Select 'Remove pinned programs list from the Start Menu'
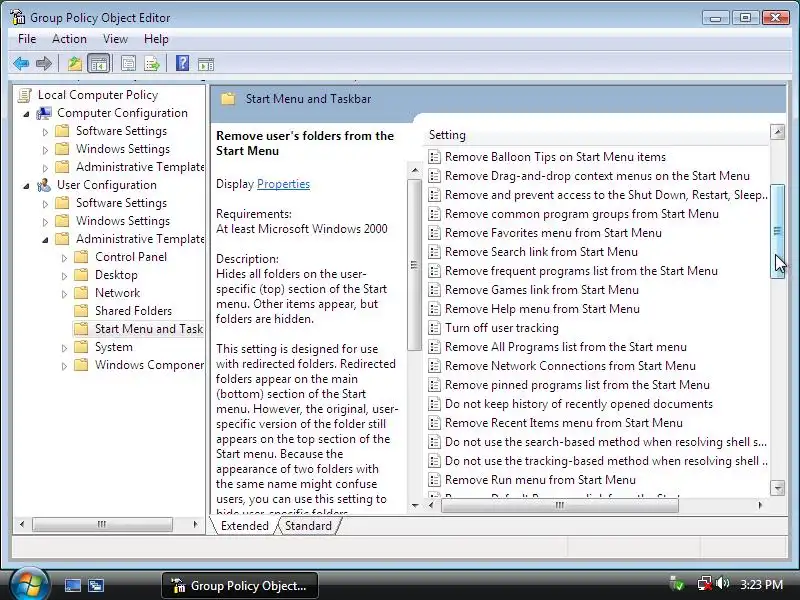The image size is (800, 600). point(577,385)
